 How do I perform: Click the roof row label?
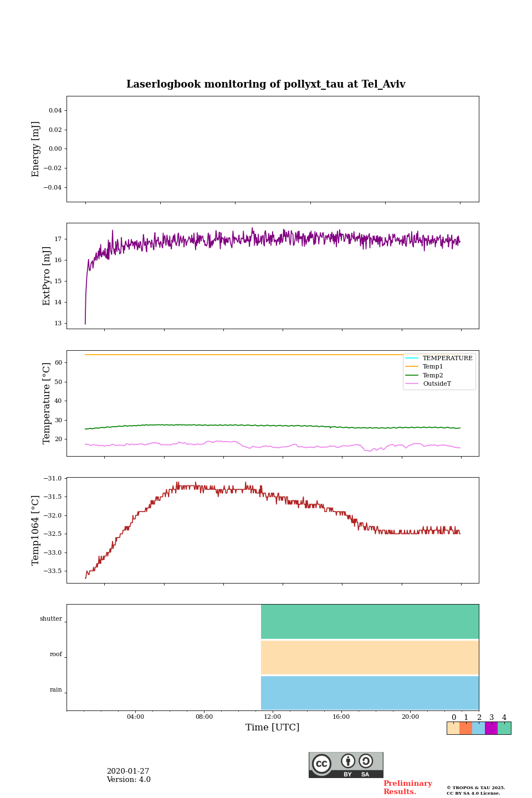[x=56, y=654]
